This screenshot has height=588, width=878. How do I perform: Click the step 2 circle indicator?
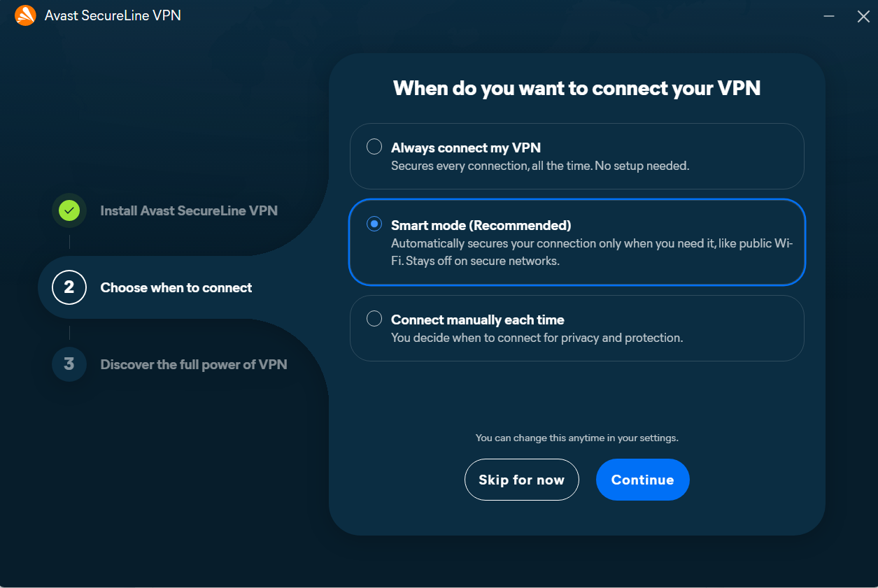click(69, 287)
